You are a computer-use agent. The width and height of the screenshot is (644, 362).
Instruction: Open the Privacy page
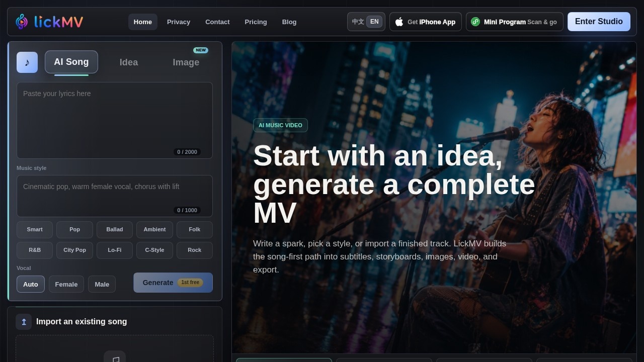click(x=179, y=22)
